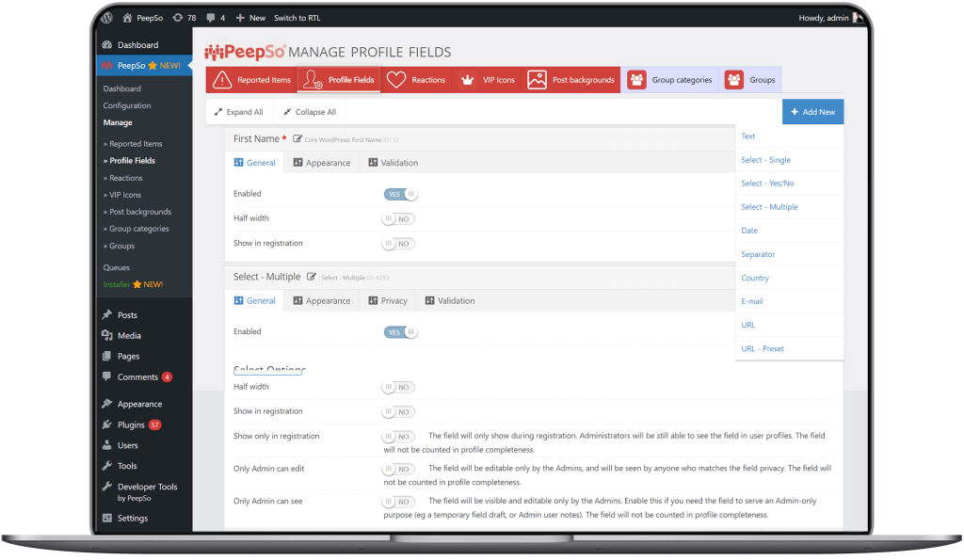Open Select - Multiple Validation tab

pyautogui.click(x=449, y=300)
